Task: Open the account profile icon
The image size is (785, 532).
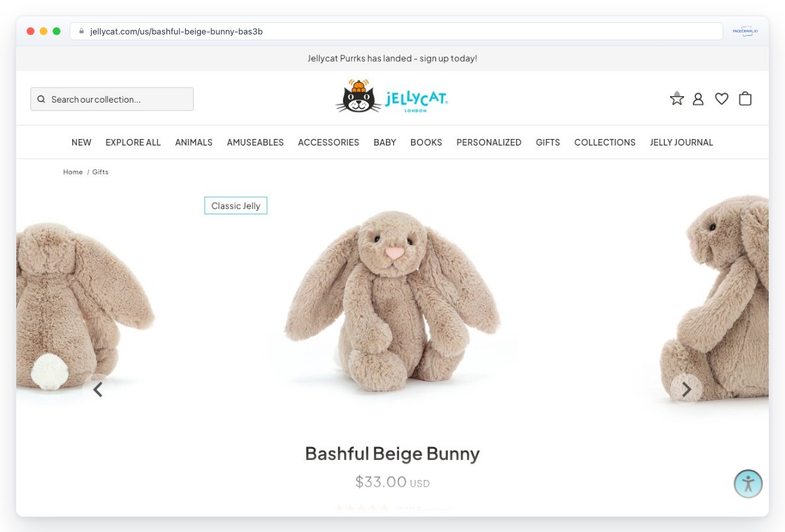Action: point(698,99)
